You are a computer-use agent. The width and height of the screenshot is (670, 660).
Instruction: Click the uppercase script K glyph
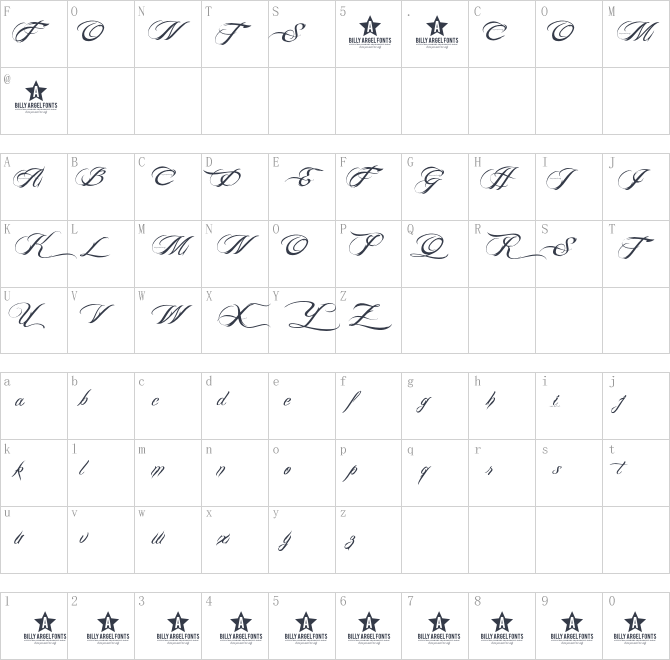[38, 246]
